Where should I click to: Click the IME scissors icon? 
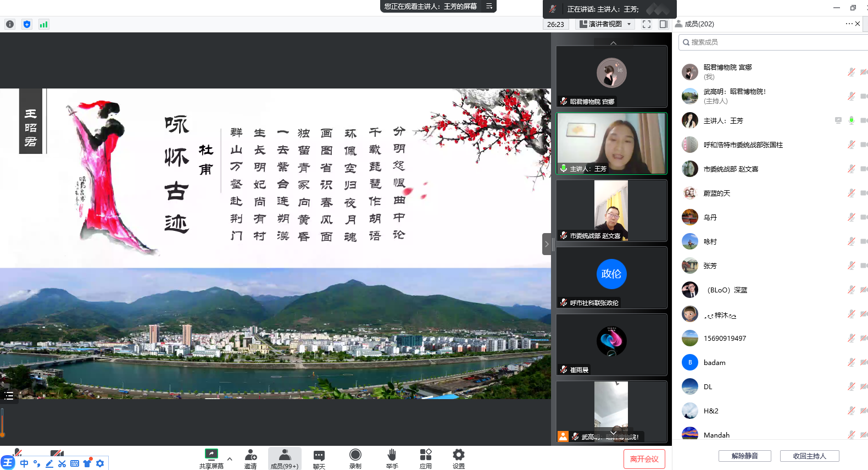[x=62, y=463]
